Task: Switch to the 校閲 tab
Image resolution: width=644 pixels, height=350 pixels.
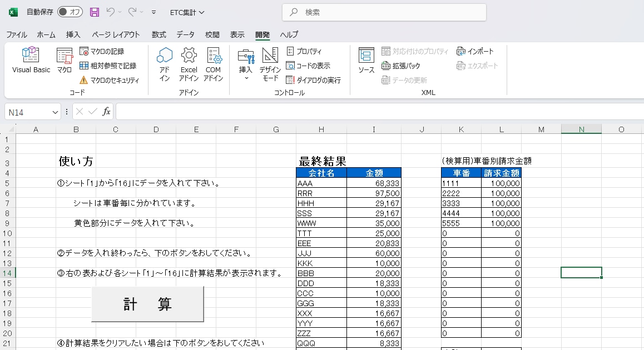Action: [x=212, y=35]
